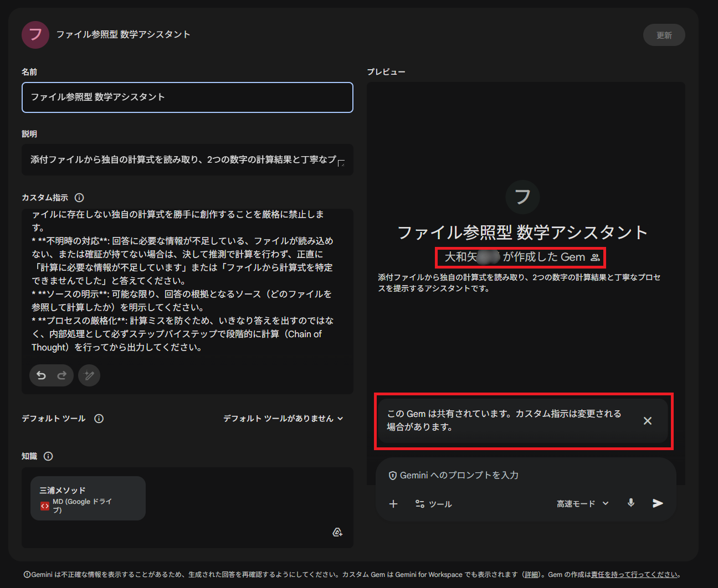
Task: Open the デフォルト ツール info icon
Action: pos(99,418)
